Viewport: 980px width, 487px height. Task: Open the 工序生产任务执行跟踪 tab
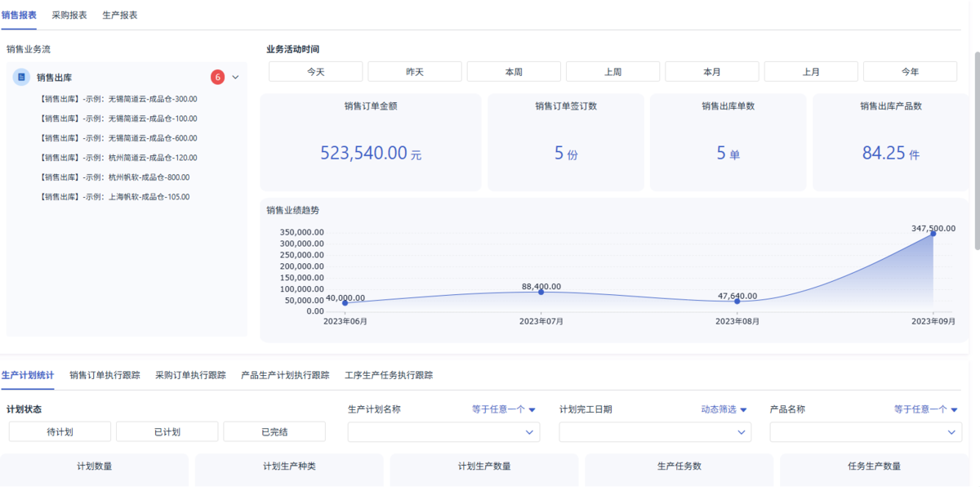point(389,375)
